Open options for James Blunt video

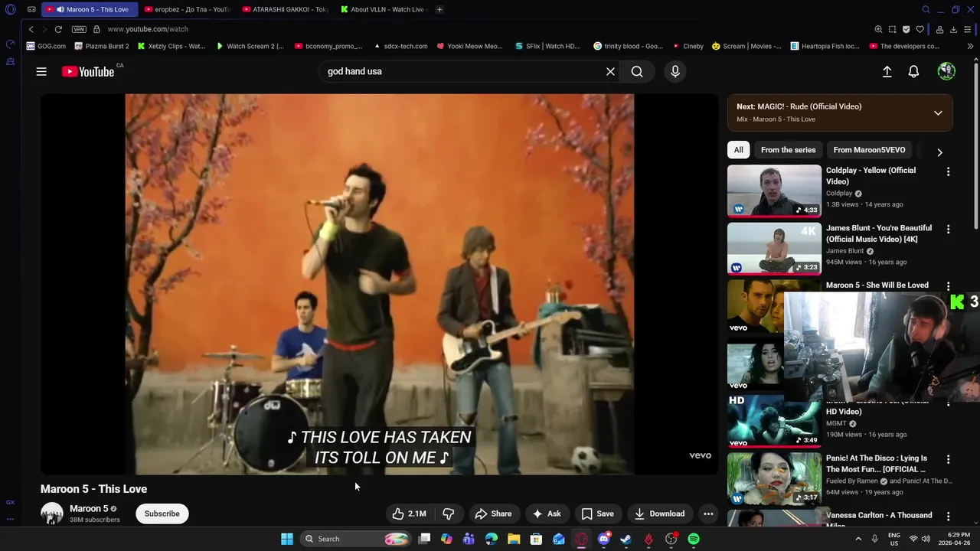click(x=948, y=229)
